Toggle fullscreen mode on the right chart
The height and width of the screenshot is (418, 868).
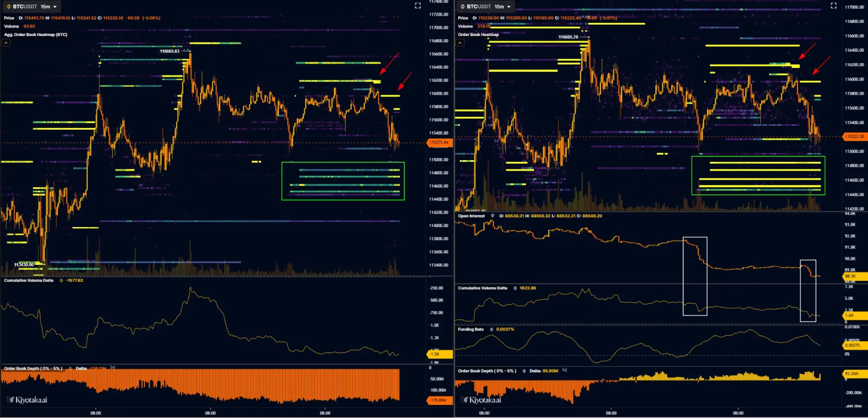point(834,6)
